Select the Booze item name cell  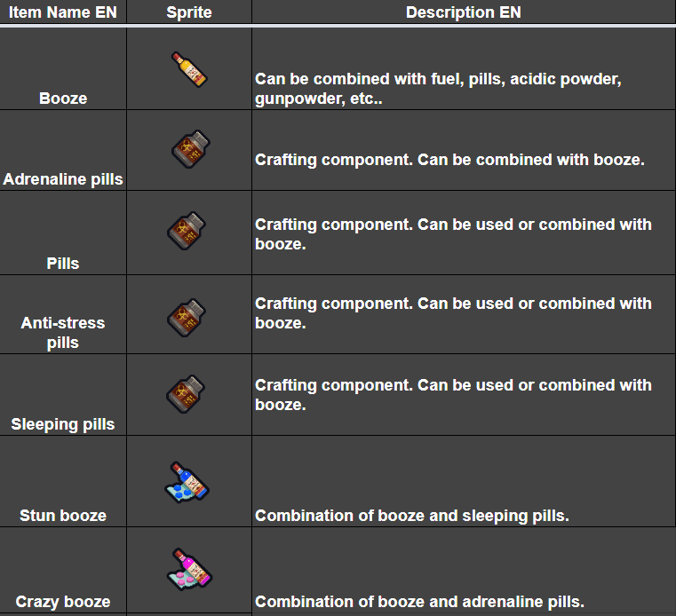63,98
